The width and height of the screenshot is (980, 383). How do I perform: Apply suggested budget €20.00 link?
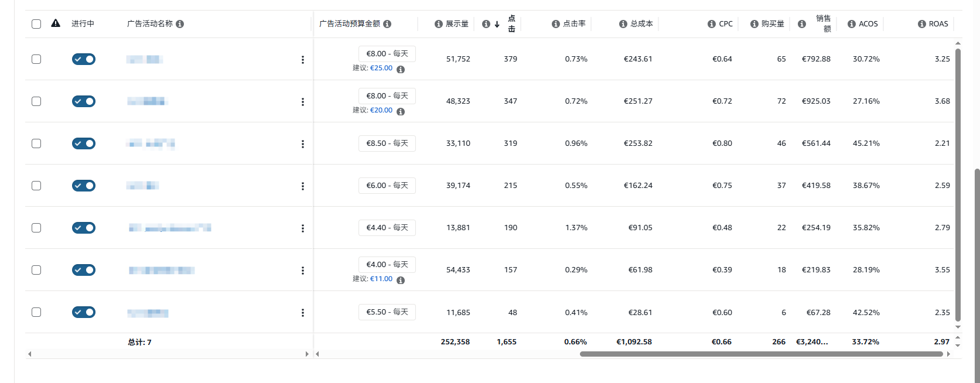coord(381,110)
